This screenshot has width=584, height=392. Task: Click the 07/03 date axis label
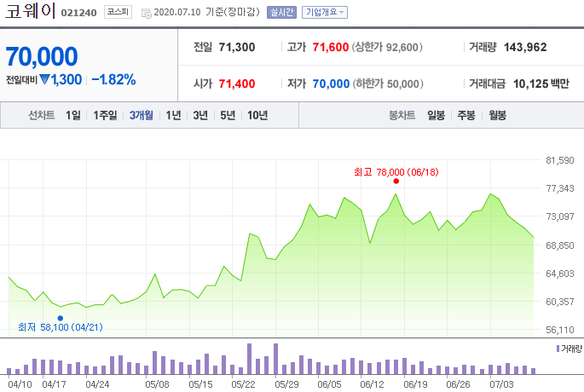tap(501, 384)
